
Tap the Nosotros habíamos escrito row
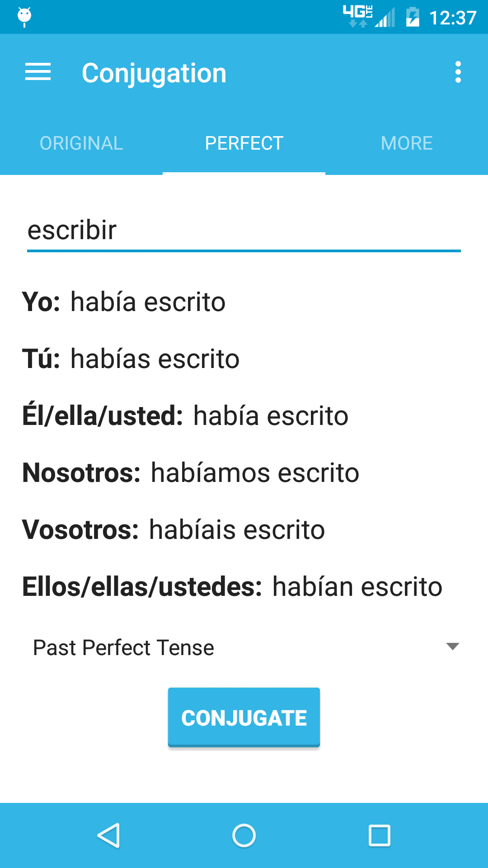(x=191, y=473)
